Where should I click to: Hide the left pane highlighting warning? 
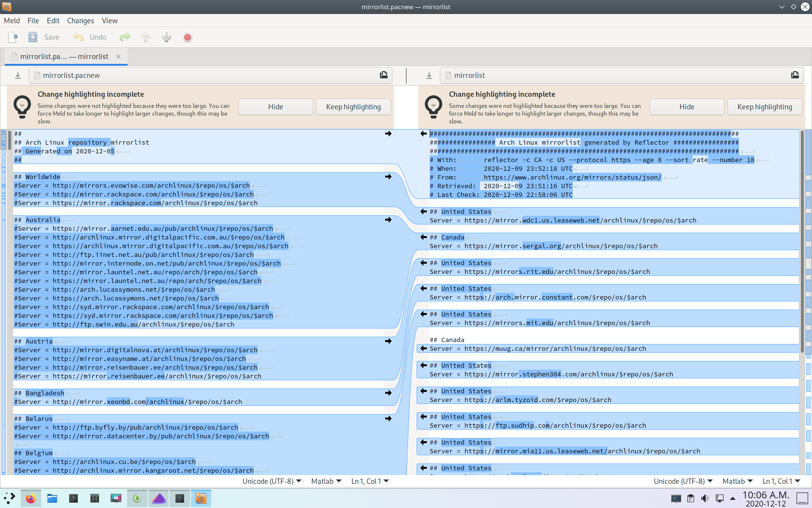click(x=275, y=107)
